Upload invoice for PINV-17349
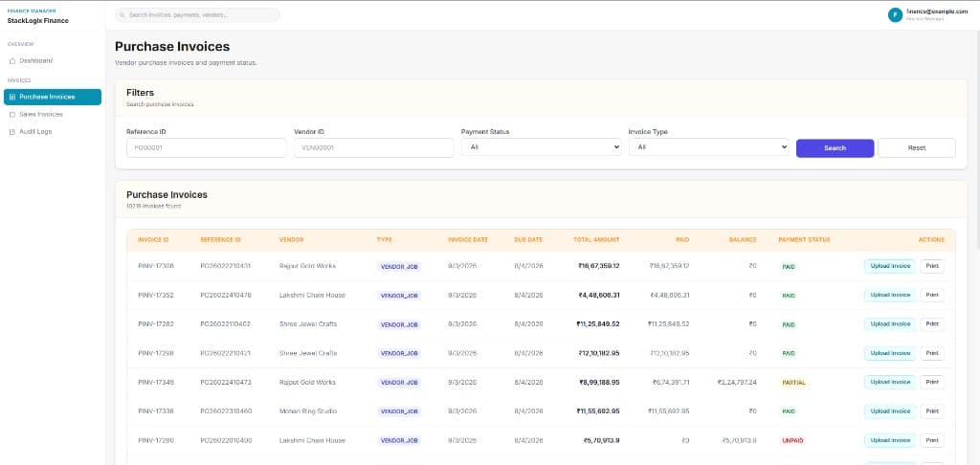 click(890, 382)
